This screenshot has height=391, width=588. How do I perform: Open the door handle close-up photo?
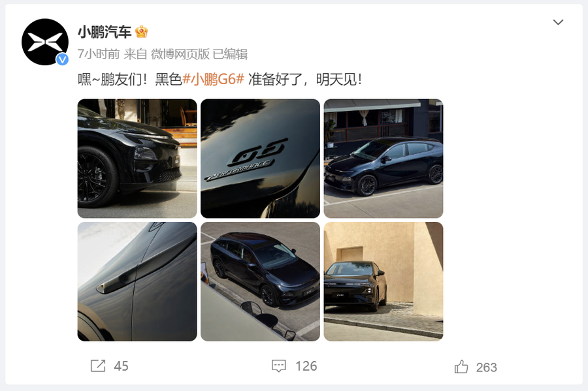137,281
